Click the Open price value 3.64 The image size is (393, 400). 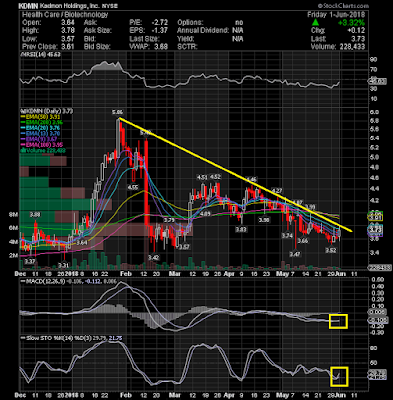click(68, 23)
